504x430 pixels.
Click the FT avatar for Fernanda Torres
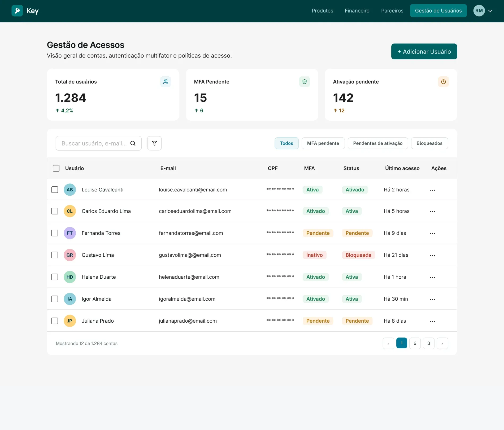pyautogui.click(x=70, y=233)
